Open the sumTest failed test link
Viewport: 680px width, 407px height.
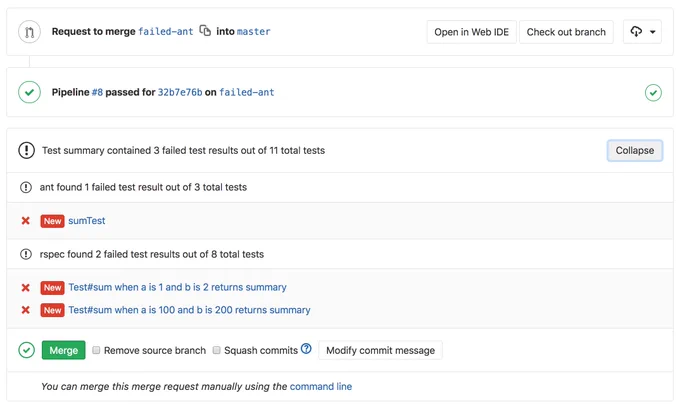(87, 221)
